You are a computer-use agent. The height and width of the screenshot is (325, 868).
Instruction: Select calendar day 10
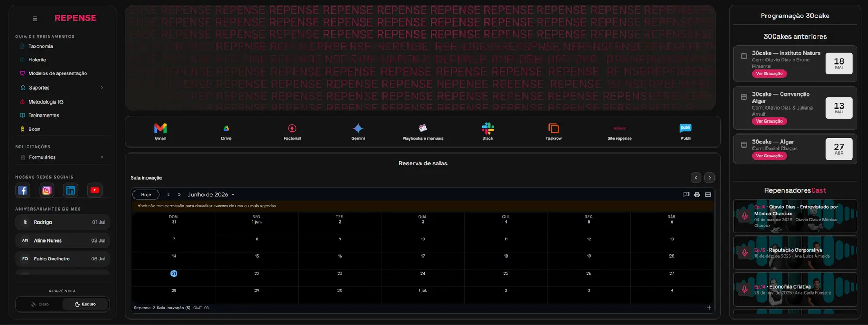pyautogui.click(x=423, y=239)
